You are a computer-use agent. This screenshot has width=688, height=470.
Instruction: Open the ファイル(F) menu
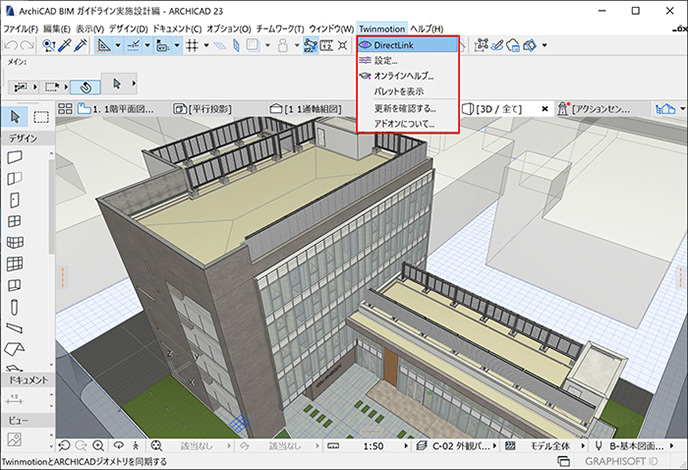[21, 29]
